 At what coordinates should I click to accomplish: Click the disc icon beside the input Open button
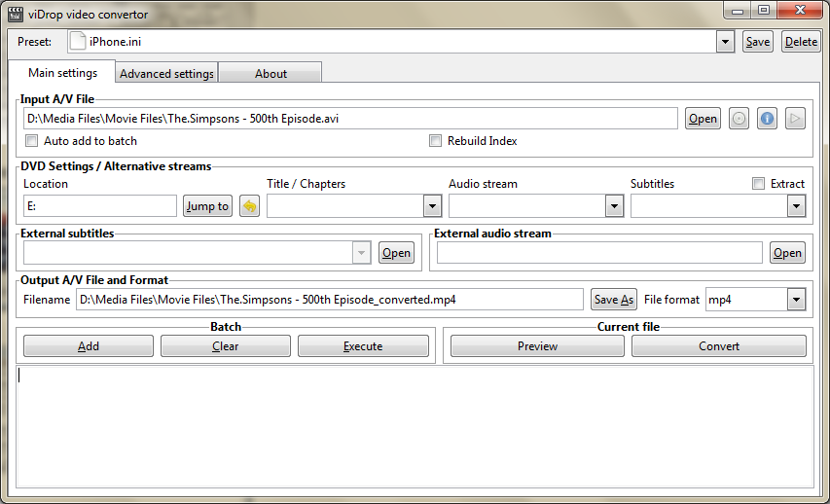[740, 119]
